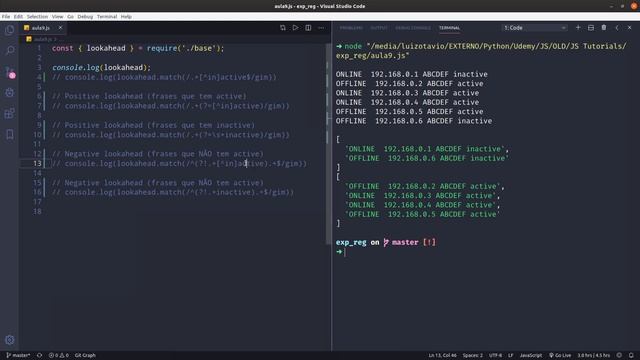Change language mode from JavaScript
This screenshot has width=640, height=360.
tap(531, 356)
